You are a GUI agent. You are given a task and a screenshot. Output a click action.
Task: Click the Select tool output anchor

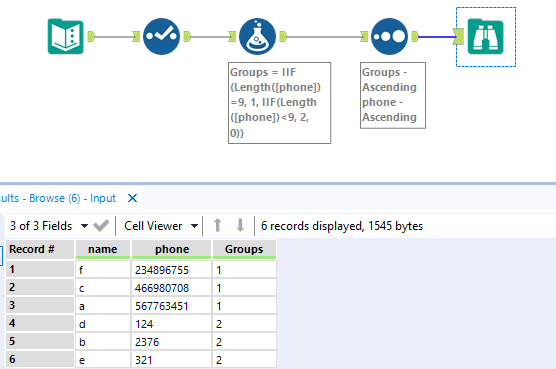point(187,37)
